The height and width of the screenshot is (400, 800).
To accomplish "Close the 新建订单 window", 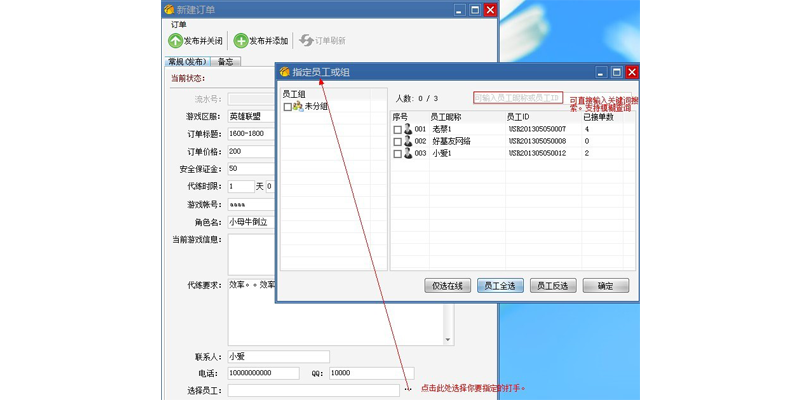I will pos(490,10).
